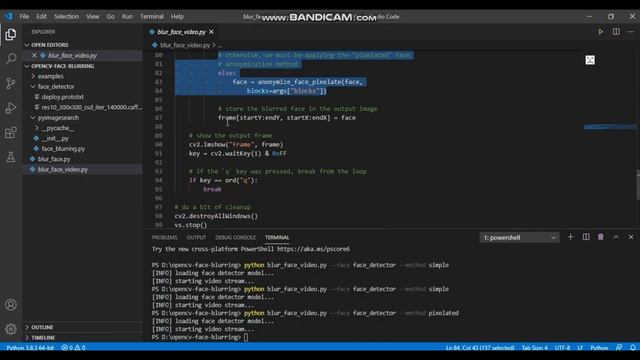Open the Source Control view icon
Viewport: 640px width, 360px height.
coord(11,83)
